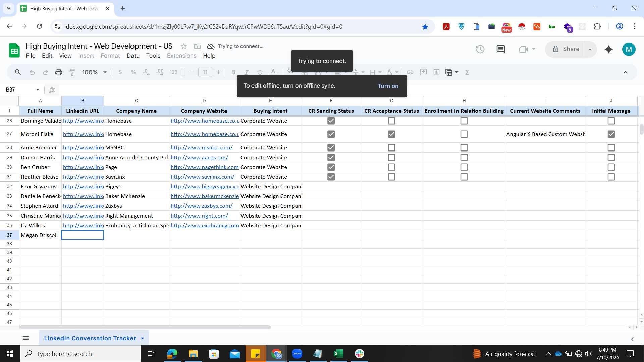Click the insert comment toolbar icon
This screenshot has width=644, height=362.
click(x=423, y=72)
